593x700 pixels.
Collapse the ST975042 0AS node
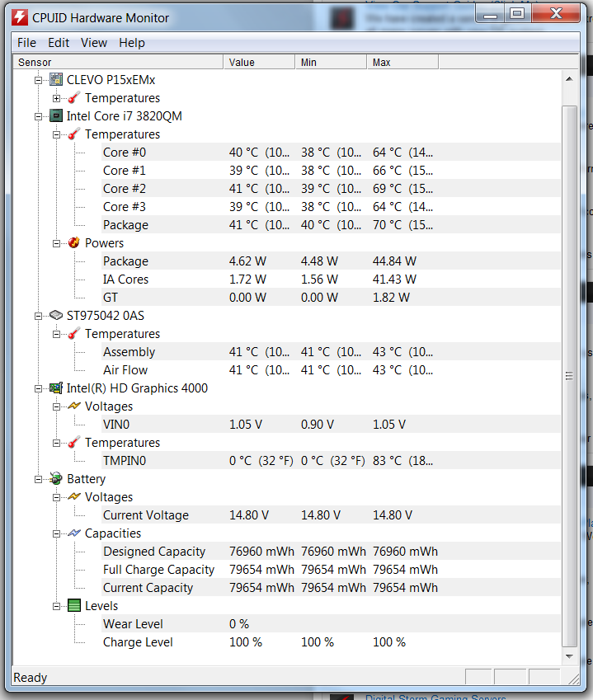pos(39,316)
